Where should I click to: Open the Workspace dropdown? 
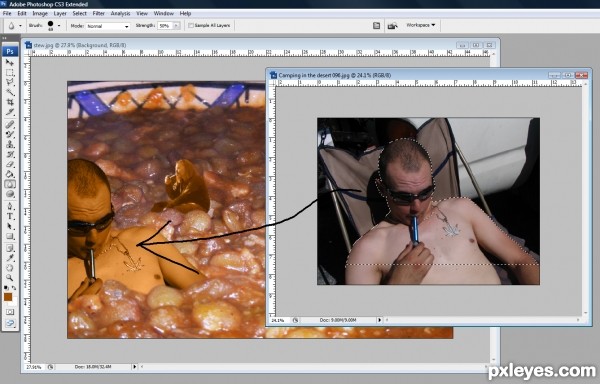(x=421, y=25)
